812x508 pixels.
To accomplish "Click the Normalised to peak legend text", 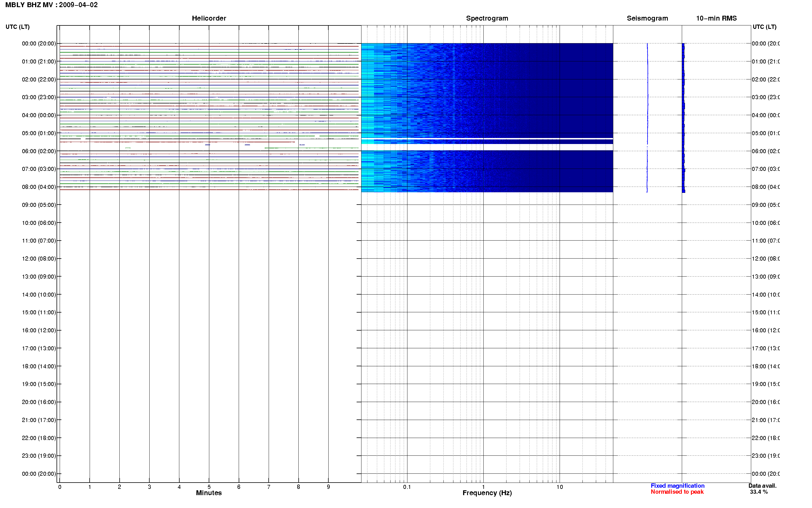I will pos(677,492).
